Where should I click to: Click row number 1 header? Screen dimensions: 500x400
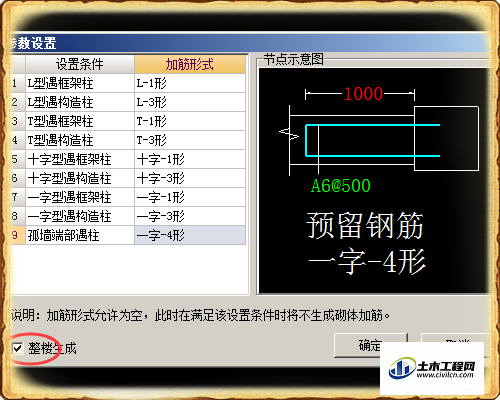(x=17, y=83)
